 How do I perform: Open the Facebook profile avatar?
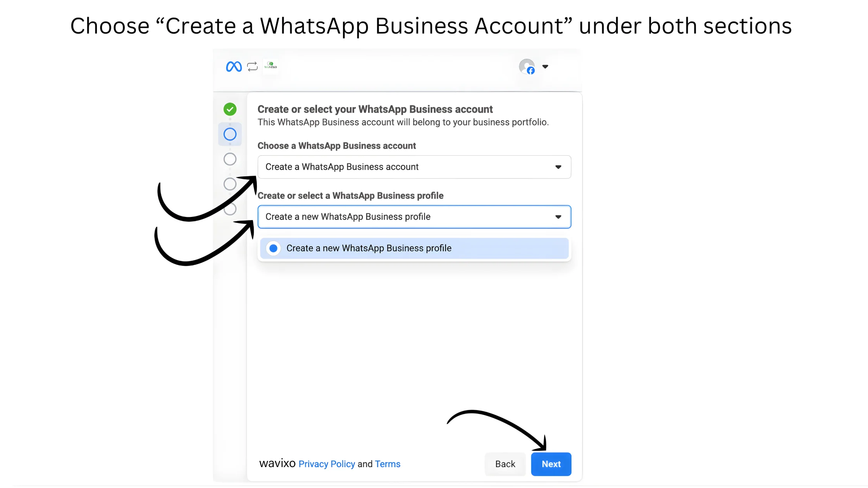[x=527, y=67]
